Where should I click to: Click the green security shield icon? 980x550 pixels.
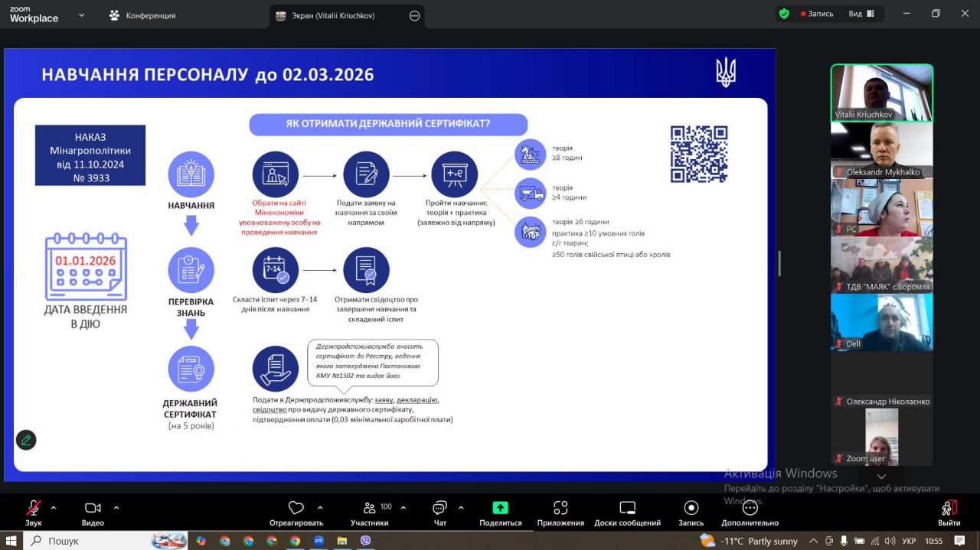(x=784, y=14)
